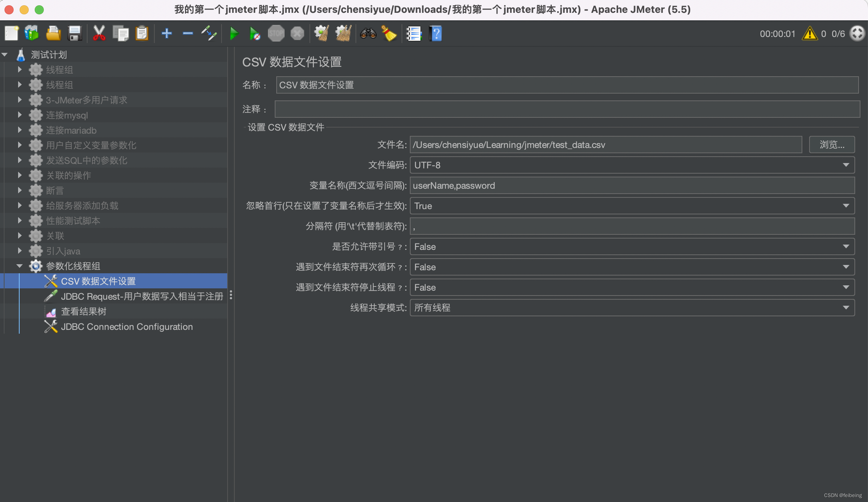Screen dimensions: 868x502
Task: Select 断言 tree item
Action: click(55, 191)
